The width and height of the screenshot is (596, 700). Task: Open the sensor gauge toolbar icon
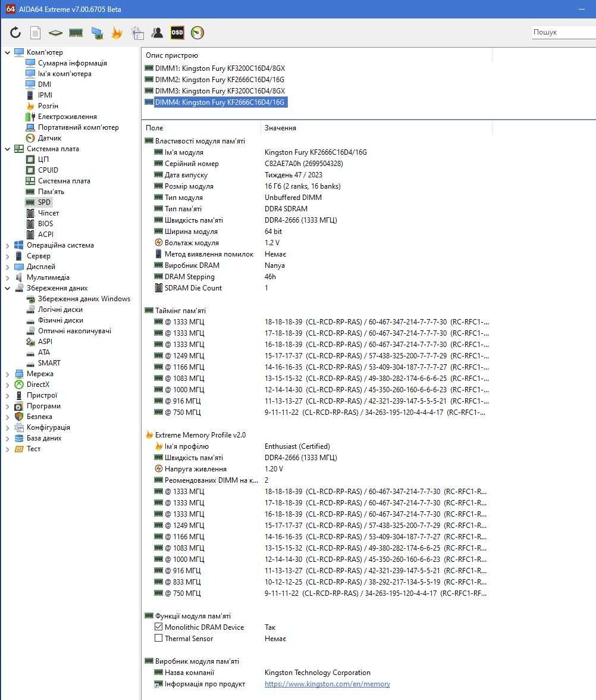(197, 33)
